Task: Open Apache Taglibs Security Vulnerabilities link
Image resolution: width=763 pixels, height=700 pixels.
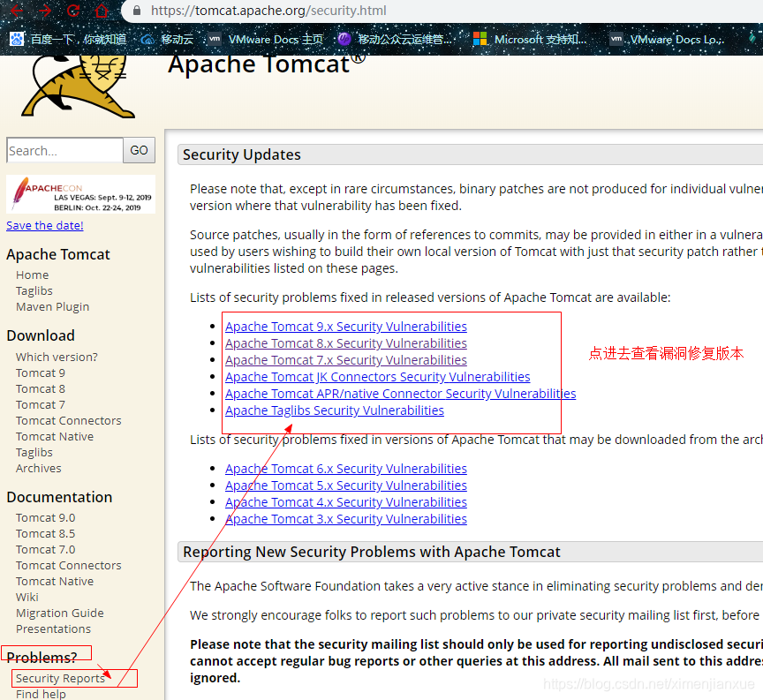Action: 335,410
